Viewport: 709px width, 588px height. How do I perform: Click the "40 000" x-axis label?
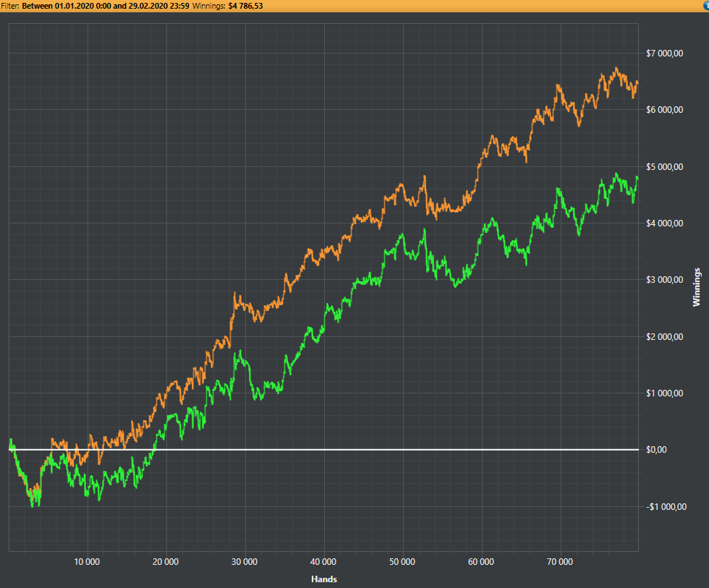pyautogui.click(x=323, y=562)
